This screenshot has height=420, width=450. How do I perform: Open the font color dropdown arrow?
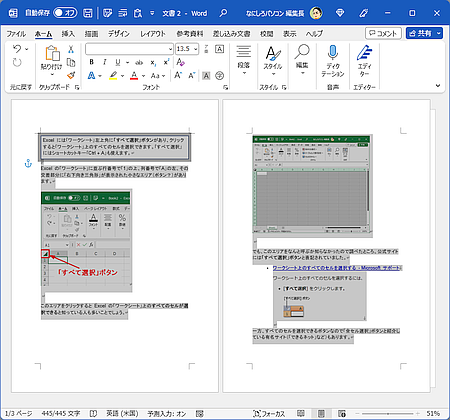tap(143, 76)
